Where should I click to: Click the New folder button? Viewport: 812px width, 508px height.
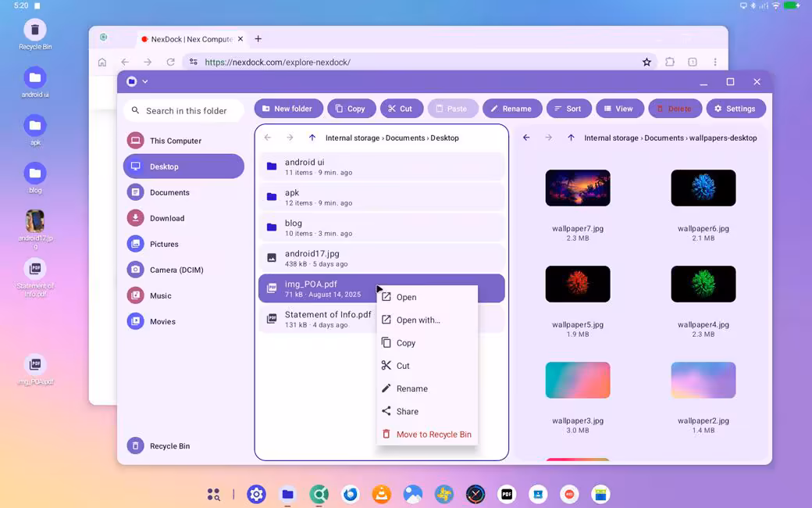pyautogui.click(x=288, y=109)
